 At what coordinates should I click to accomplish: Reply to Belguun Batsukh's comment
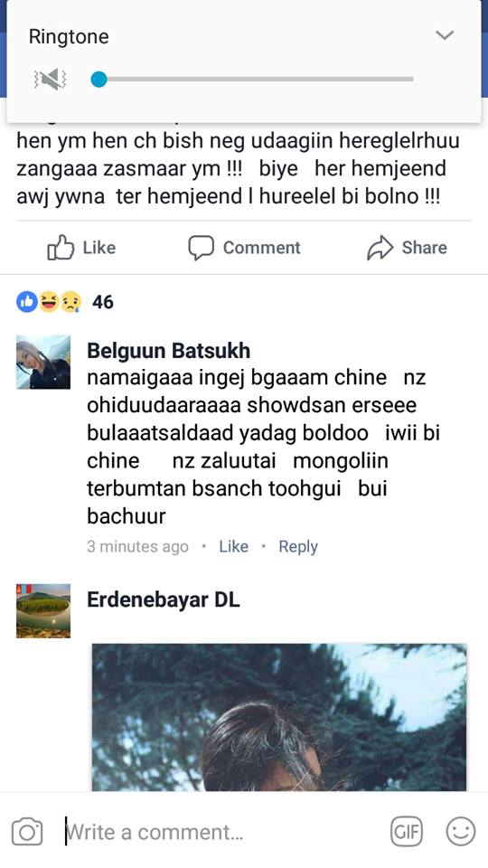(298, 546)
